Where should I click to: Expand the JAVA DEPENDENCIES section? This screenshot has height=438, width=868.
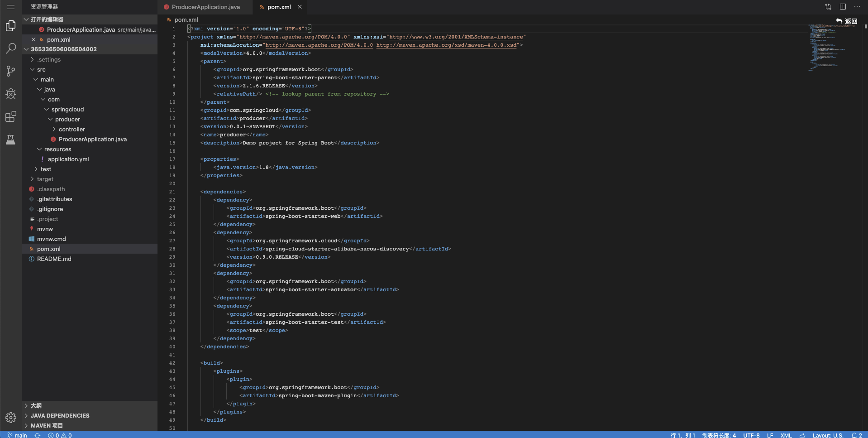click(60, 415)
